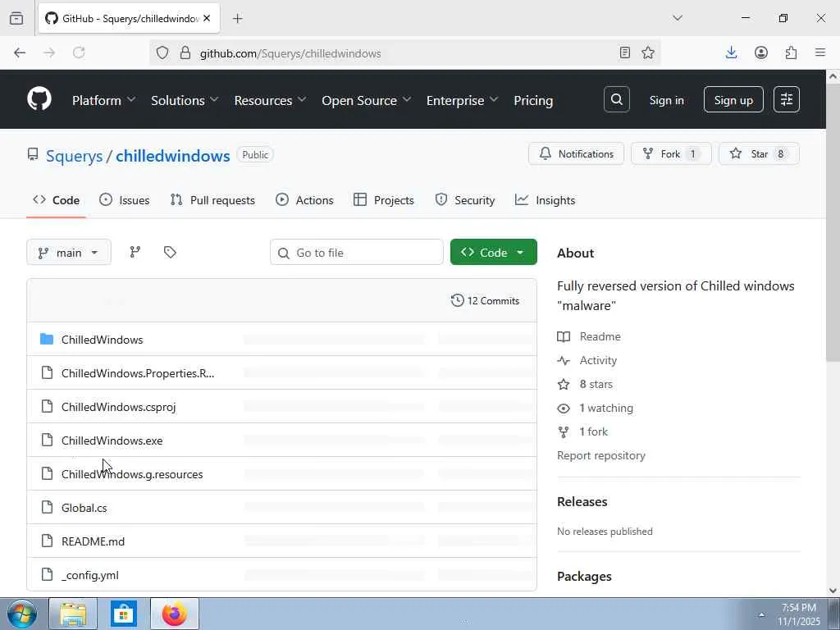Click the page vertical scrollbar thumb
The image size is (840, 630).
point(833,222)
